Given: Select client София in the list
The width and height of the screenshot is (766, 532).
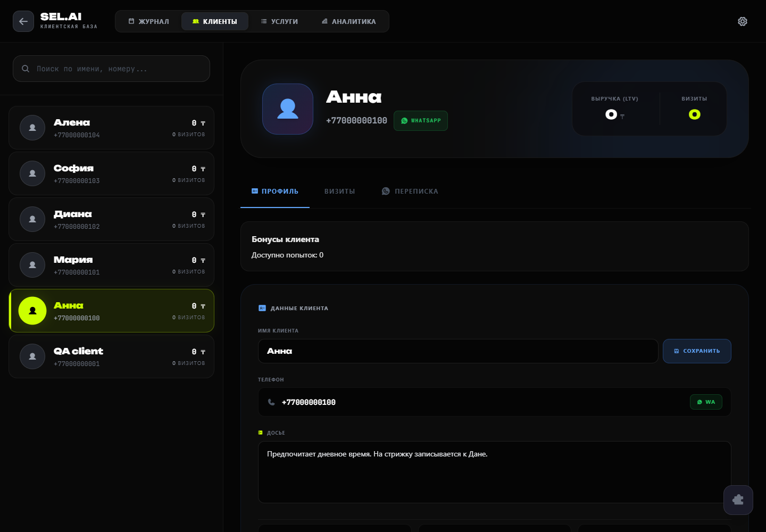Looking at the screenshot, I should [x=111, y=173].
